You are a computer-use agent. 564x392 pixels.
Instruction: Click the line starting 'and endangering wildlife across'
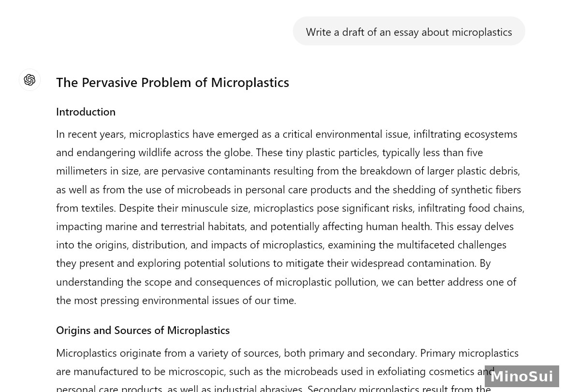coord(269,152)
